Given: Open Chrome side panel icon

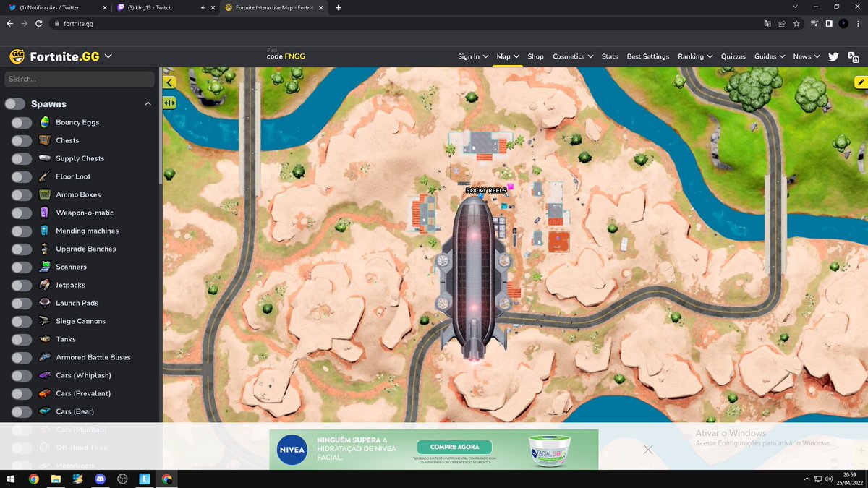Looking at the screenshot, I should pos(829,23).
